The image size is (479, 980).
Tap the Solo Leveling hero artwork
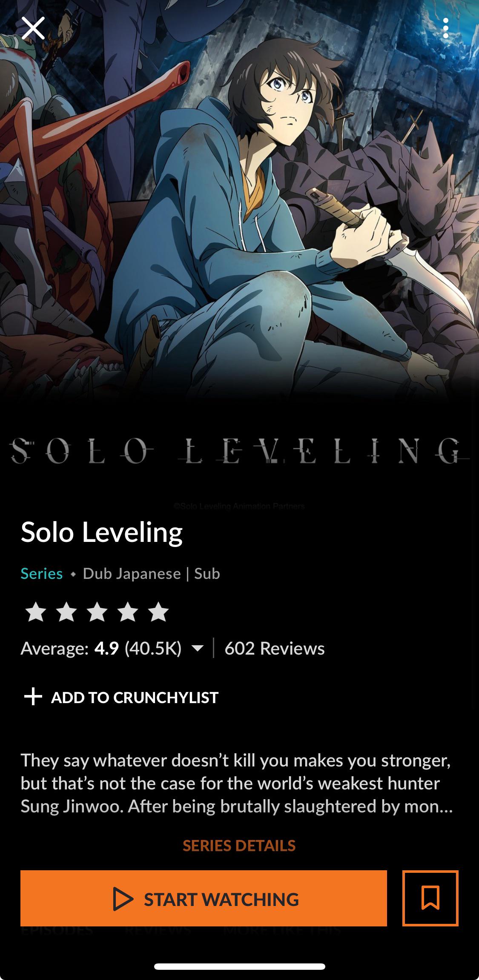(239, 200)
